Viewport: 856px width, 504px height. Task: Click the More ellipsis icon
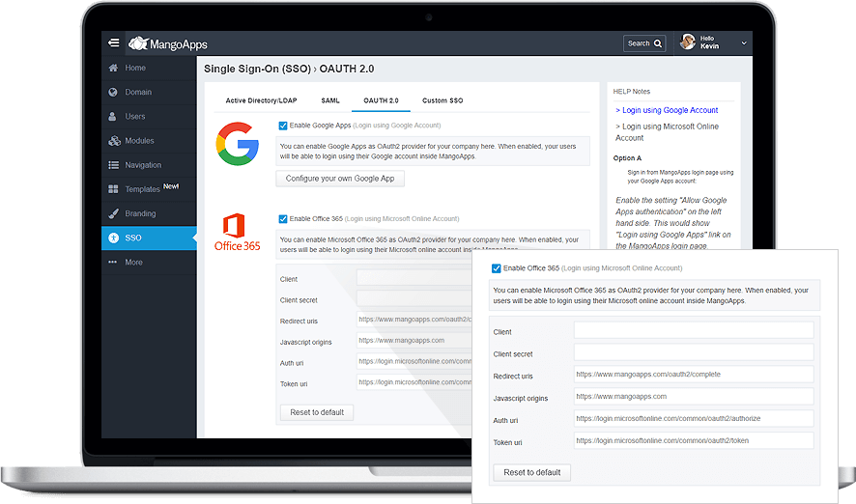pos(112,262)
